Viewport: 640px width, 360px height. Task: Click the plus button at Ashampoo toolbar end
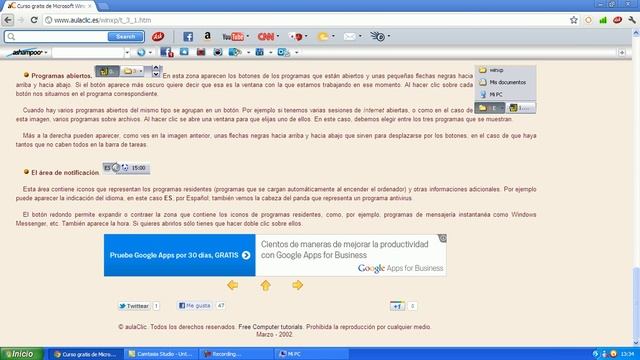(622, 53)
